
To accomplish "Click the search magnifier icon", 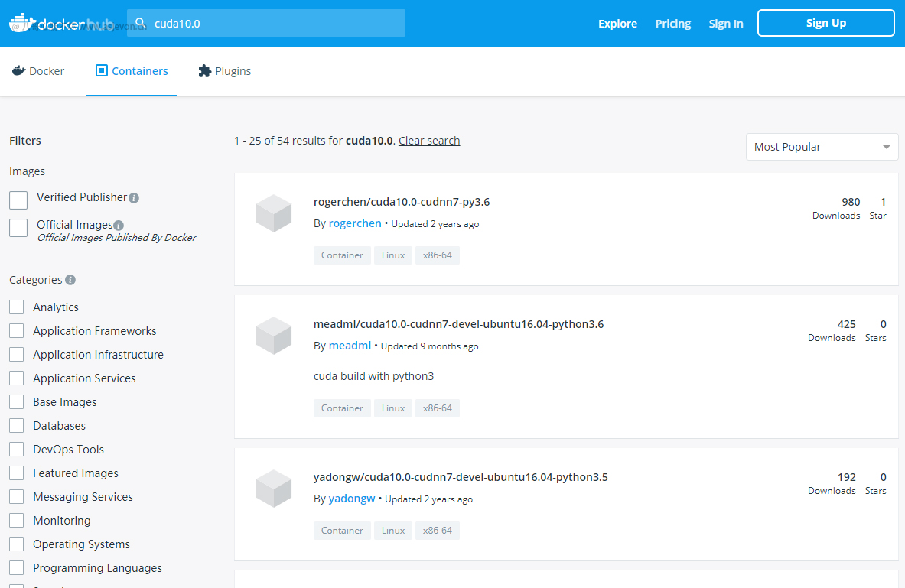I will 140,23.
